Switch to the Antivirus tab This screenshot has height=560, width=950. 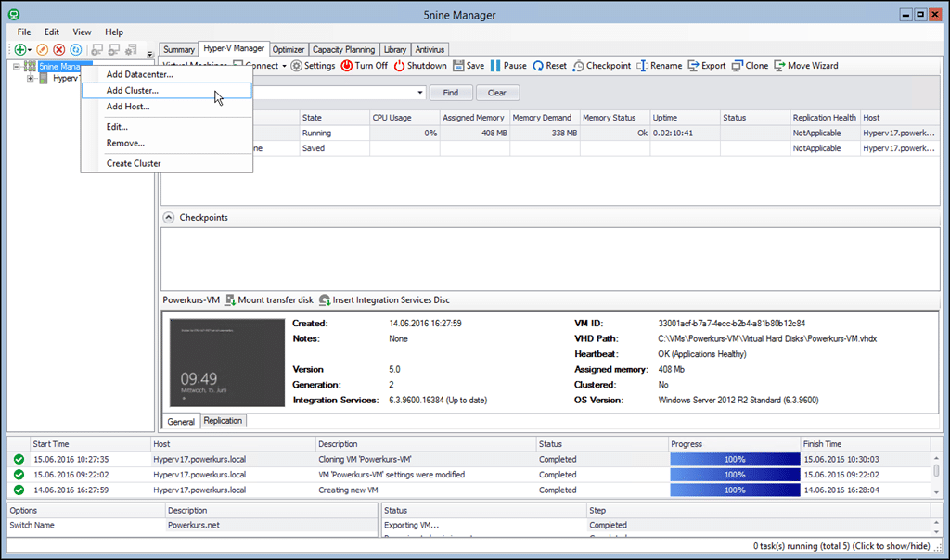coord(430,50)
